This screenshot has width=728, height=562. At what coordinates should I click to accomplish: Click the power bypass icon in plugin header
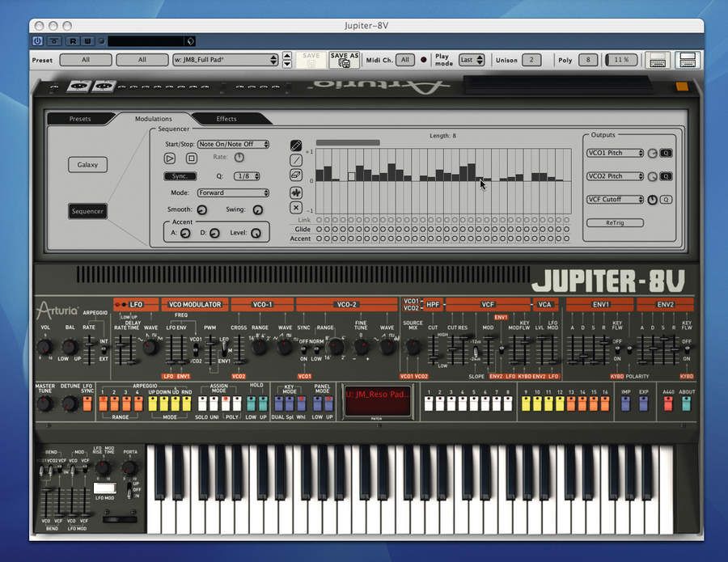coord(37,41)
